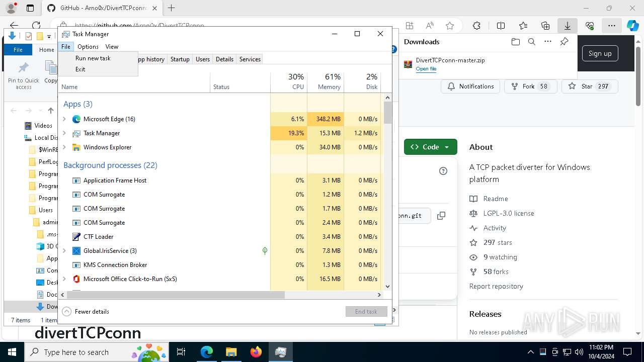
Task: Pin the Downloads panel
Action: pyautogui.click(x=564, y=42)
